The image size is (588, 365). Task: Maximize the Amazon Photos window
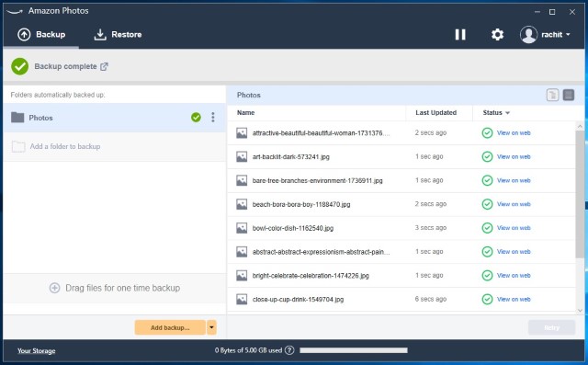tap(552, 12)
